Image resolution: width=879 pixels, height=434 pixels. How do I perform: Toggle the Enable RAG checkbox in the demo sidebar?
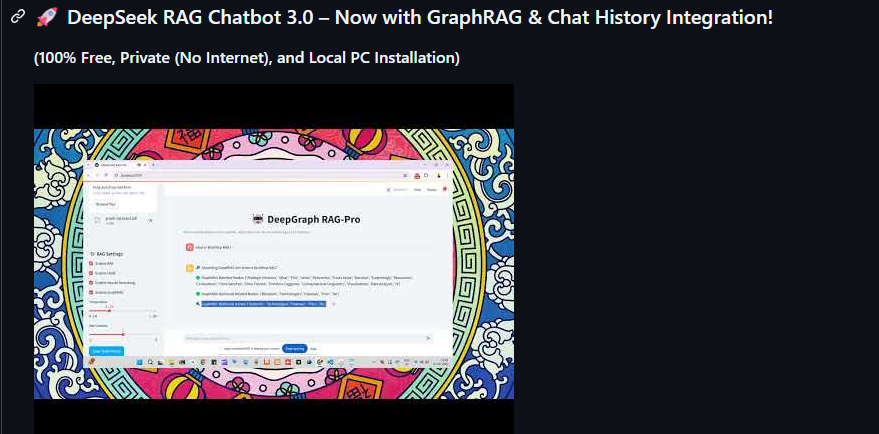tap(91, 263)
